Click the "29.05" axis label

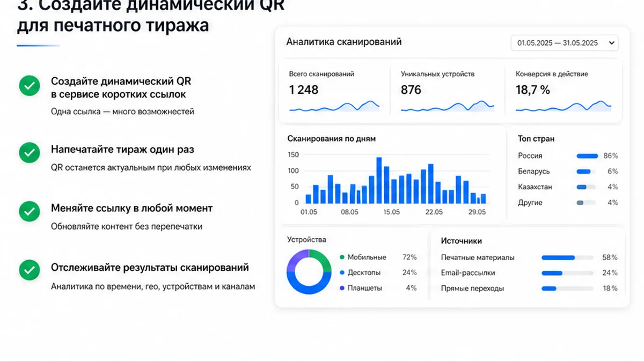click(477, 212)
